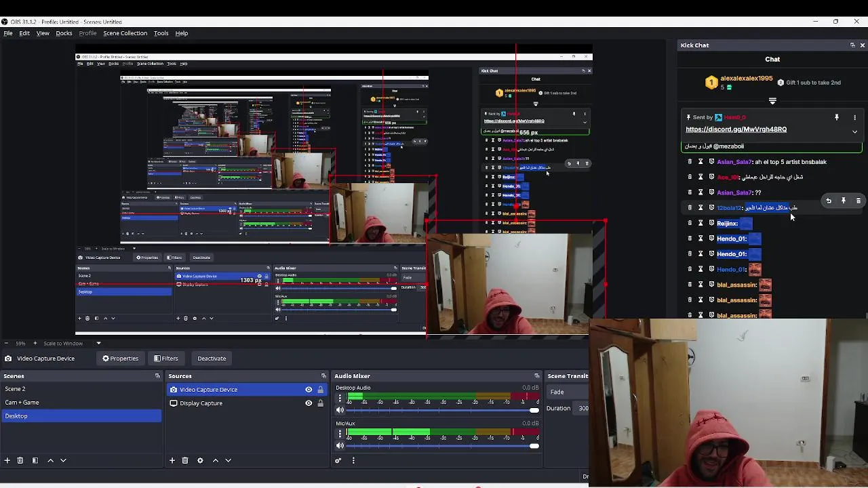Collapse the chat leaderboard handle
This screenshot has height=488, width=868.
pos(772,101)
